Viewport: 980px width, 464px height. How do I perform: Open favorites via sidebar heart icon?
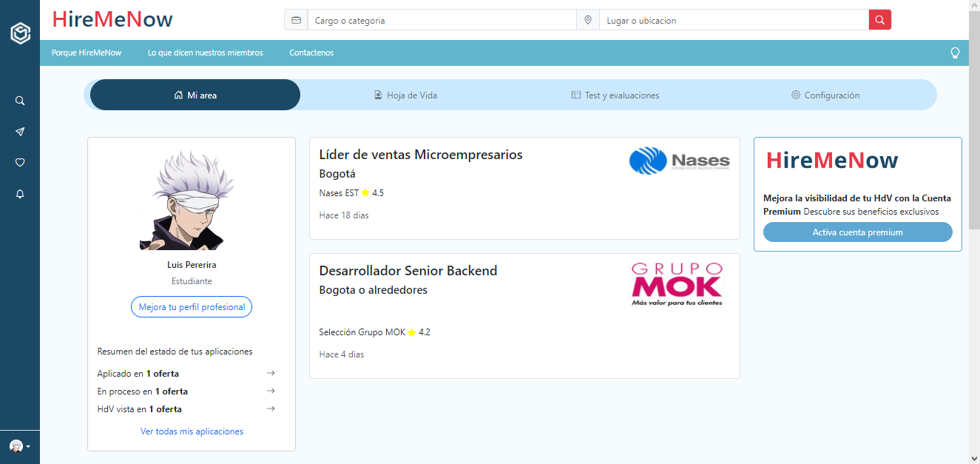click(x=20, y=163)
